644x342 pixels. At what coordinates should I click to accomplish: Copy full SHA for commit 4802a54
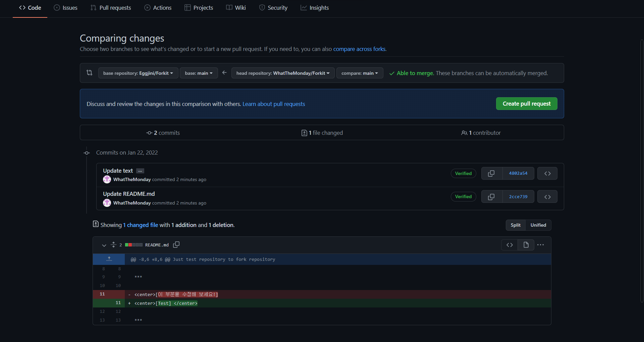[x=492, y=173]
